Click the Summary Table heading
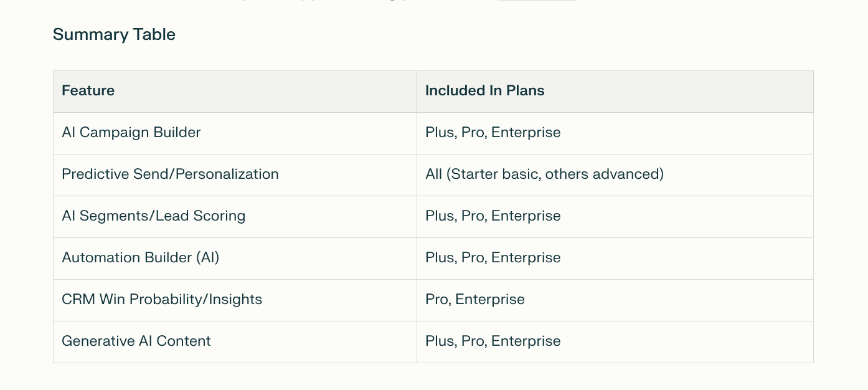This screenshot has width=868, height=390. coord(114,34)
